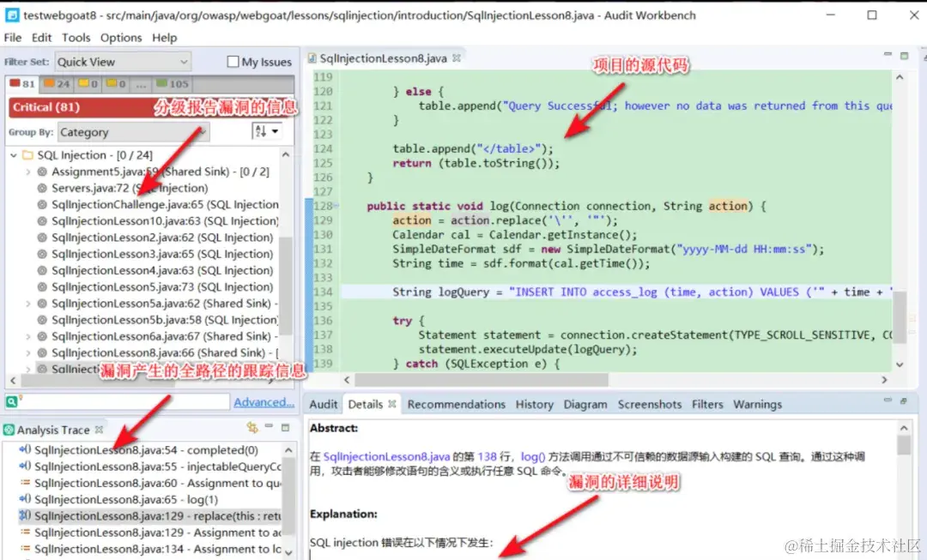The height and width of the screenshot is (560, 927).
Task: Open the Advanced... search link
Action: point(264,402)
